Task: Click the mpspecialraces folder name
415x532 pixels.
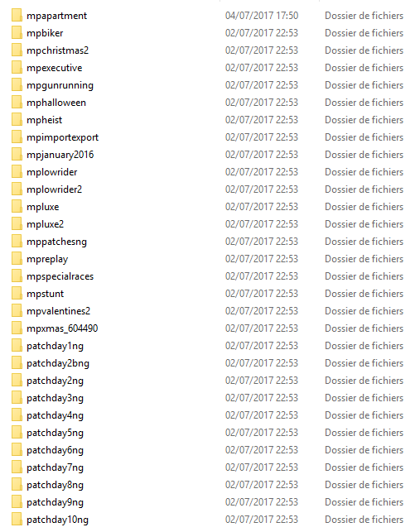Action: point(60,276)
